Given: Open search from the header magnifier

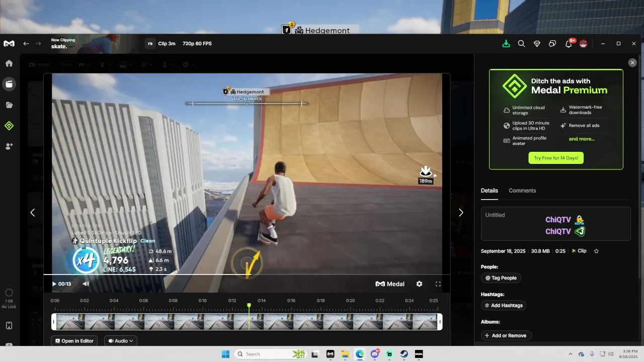Looking at the screenshot, I should tap(522, 44).
